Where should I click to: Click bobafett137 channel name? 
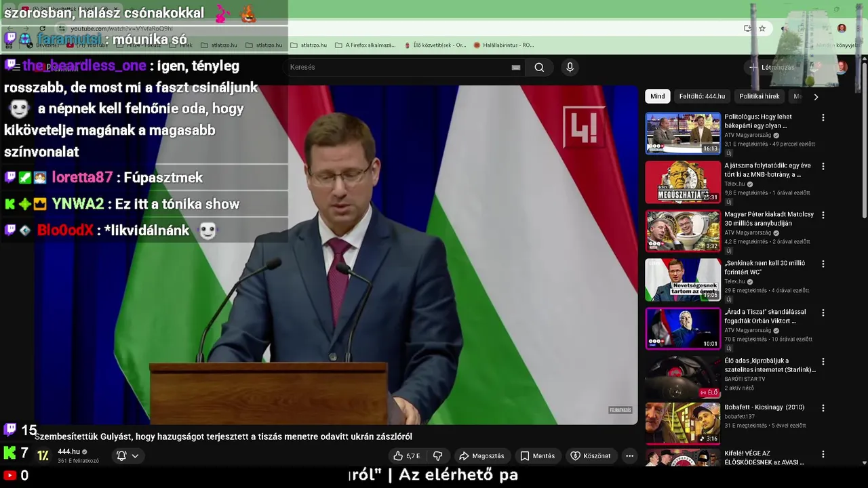point(739,417)
